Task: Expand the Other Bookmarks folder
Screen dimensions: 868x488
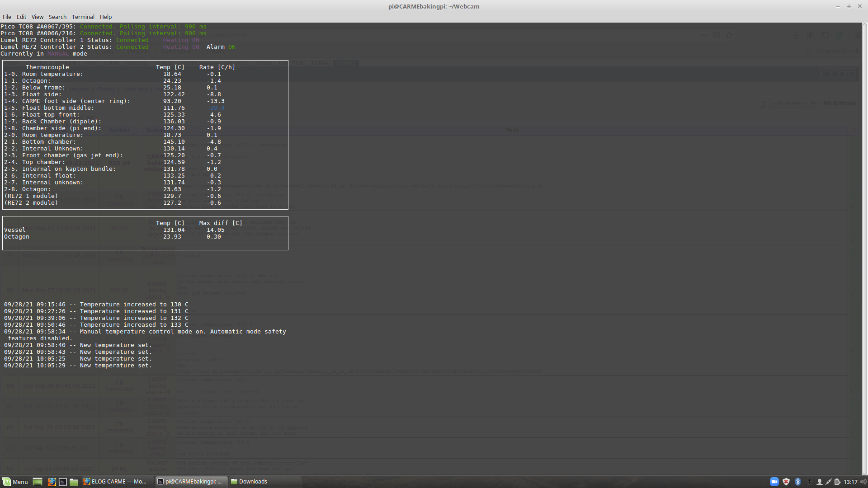Action: pos(832,51)
